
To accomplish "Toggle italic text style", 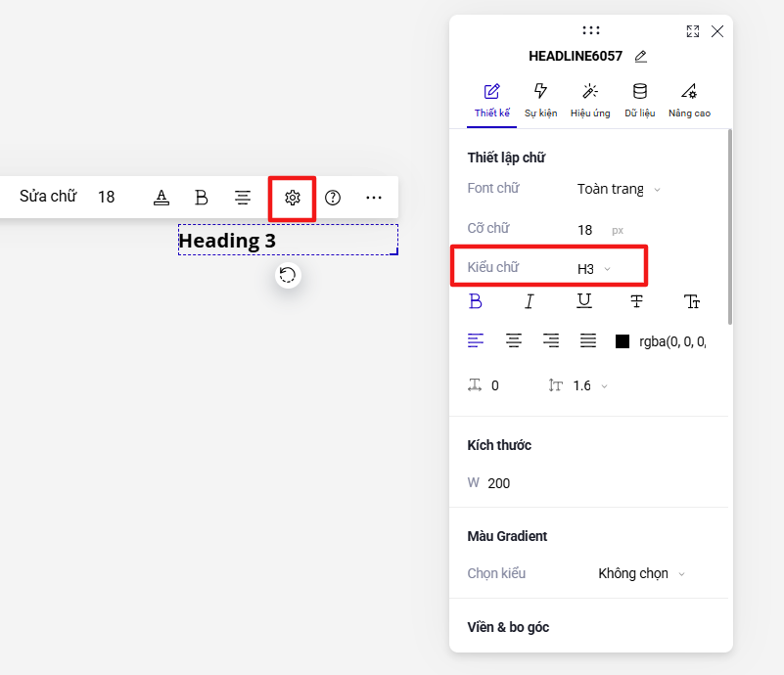I will pos(529,301).
